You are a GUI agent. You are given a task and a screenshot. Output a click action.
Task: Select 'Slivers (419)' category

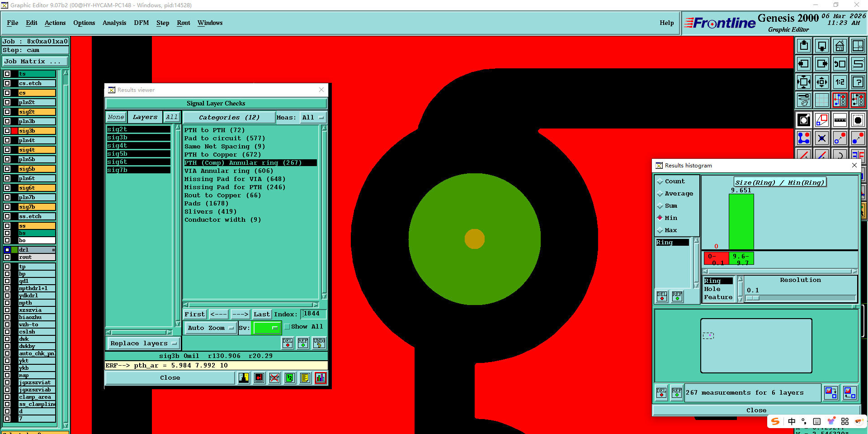[x=211, y=212]
